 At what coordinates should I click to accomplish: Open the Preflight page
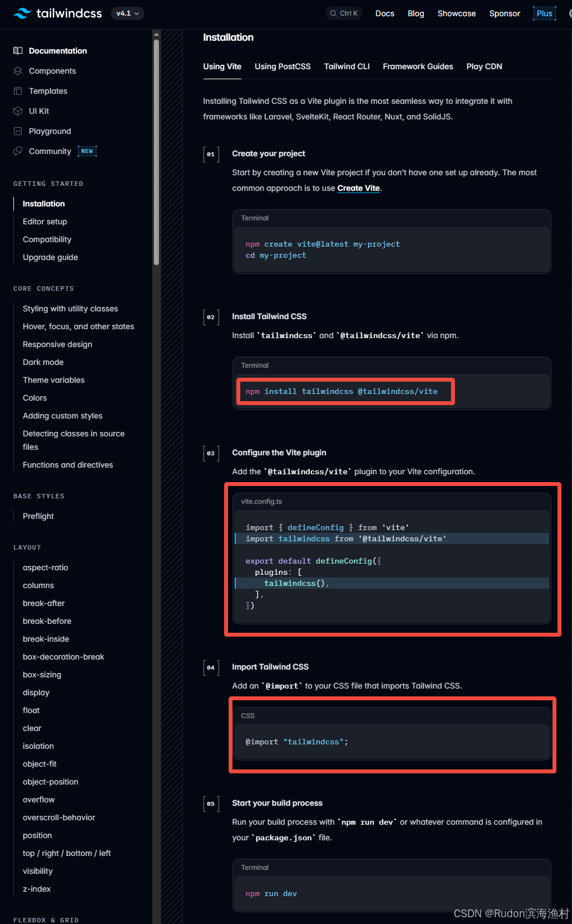click(38, 516)
